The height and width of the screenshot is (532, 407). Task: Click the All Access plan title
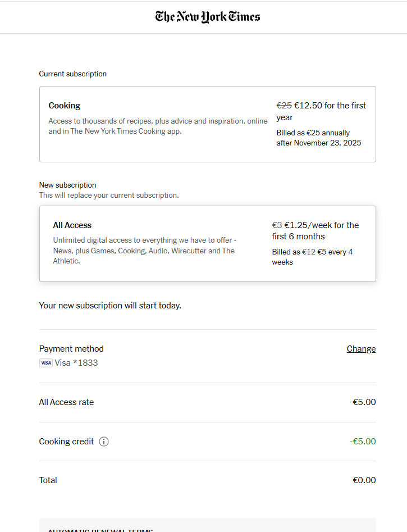(72, 225)
